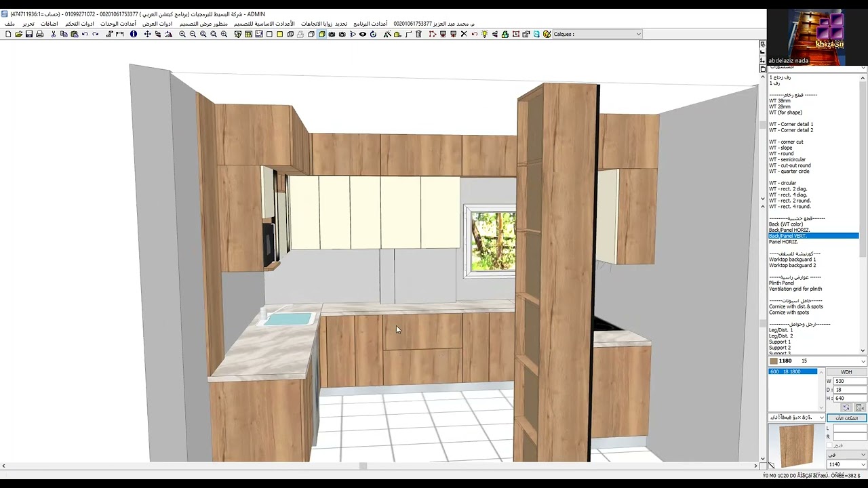
Task: Open the تحرير menu
Action: pyautogui.click(x=28, y=24)
